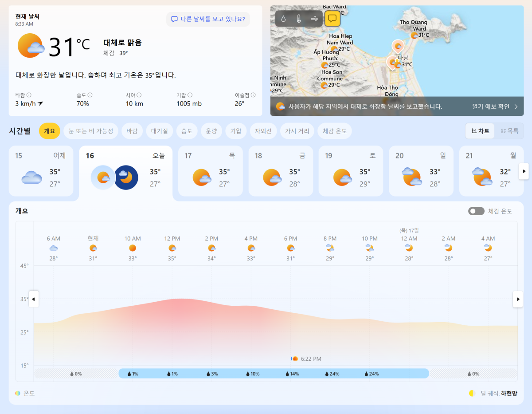Select the wind map layer icon
532x414 pixels.
(x=314, y=19)
